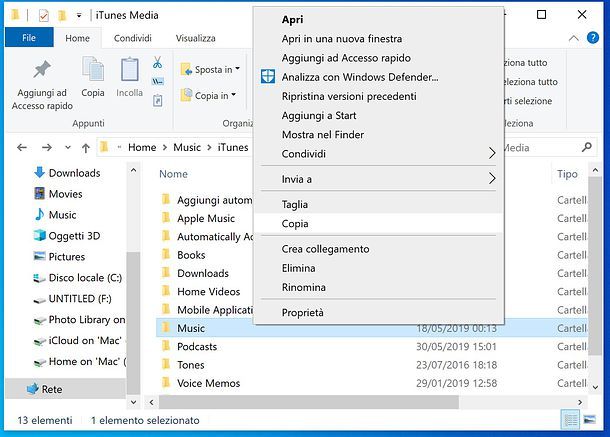Viewport: 610px width, 437px height.
Task: Click the up one level arrow
Action: click(x=86, y=148)
